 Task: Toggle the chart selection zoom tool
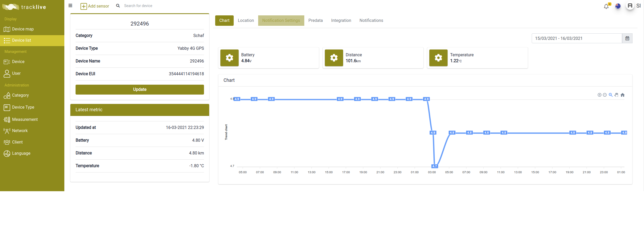tap(610, 95)
